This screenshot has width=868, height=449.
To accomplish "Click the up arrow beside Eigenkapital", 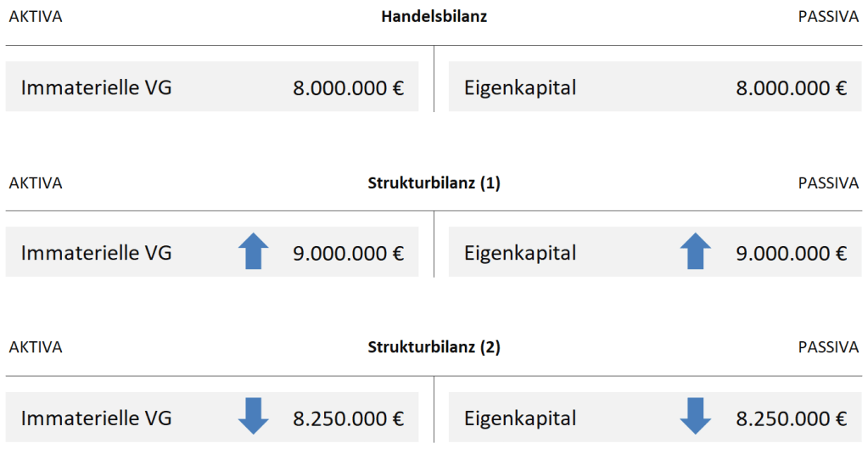I will click(697, 252).
